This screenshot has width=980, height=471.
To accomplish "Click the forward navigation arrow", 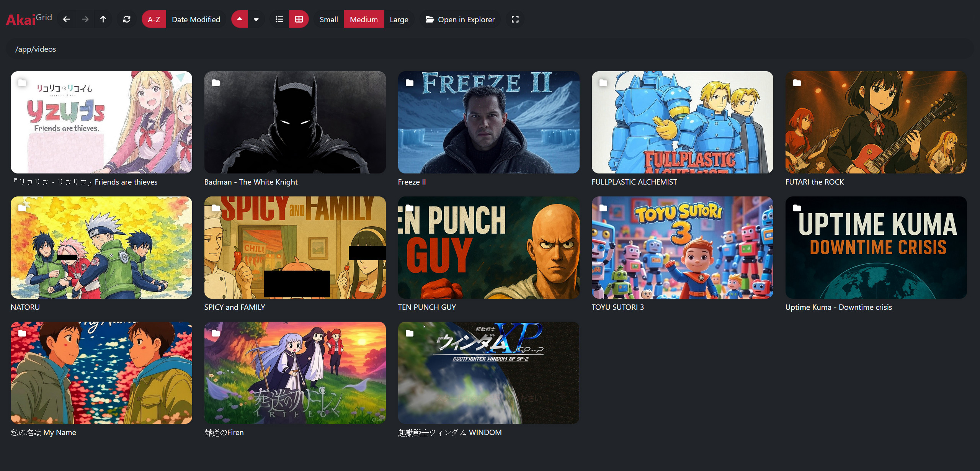I will point(85,19).
